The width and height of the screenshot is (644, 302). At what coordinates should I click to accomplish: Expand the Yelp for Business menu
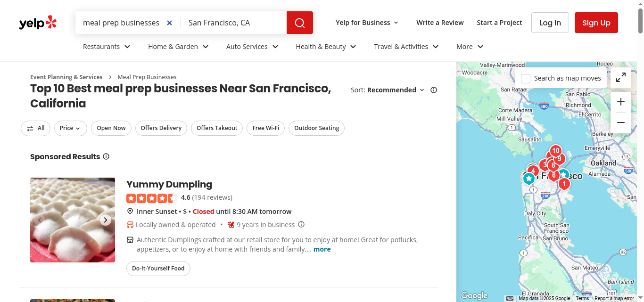click(x=367, y=23)
